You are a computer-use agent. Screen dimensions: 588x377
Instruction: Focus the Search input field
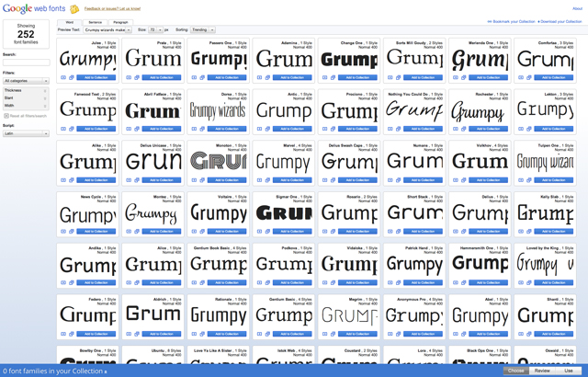click(x=27, y=63)
